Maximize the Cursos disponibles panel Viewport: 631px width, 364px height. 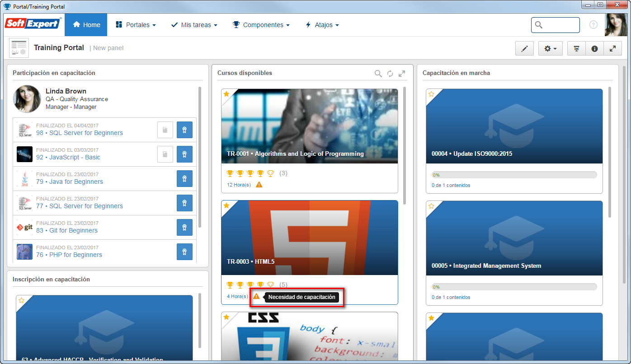click(x=402, y=74)
